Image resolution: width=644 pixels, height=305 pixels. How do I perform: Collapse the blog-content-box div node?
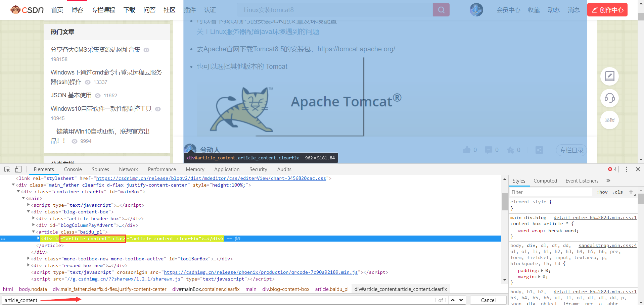tap(29, 212)
